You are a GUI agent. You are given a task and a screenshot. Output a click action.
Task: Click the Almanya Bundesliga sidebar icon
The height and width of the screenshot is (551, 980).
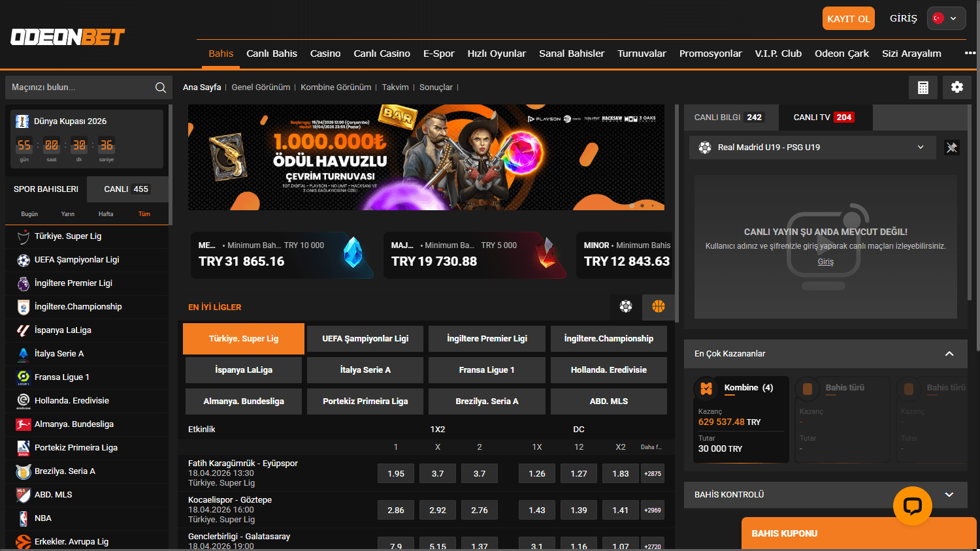point(24,424)
